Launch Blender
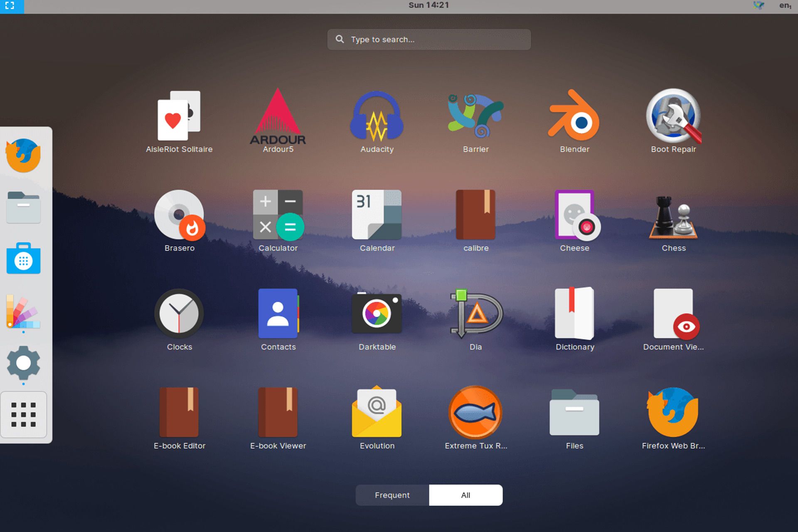The height and width of the screenshot is (532, 798). point(574,121)
